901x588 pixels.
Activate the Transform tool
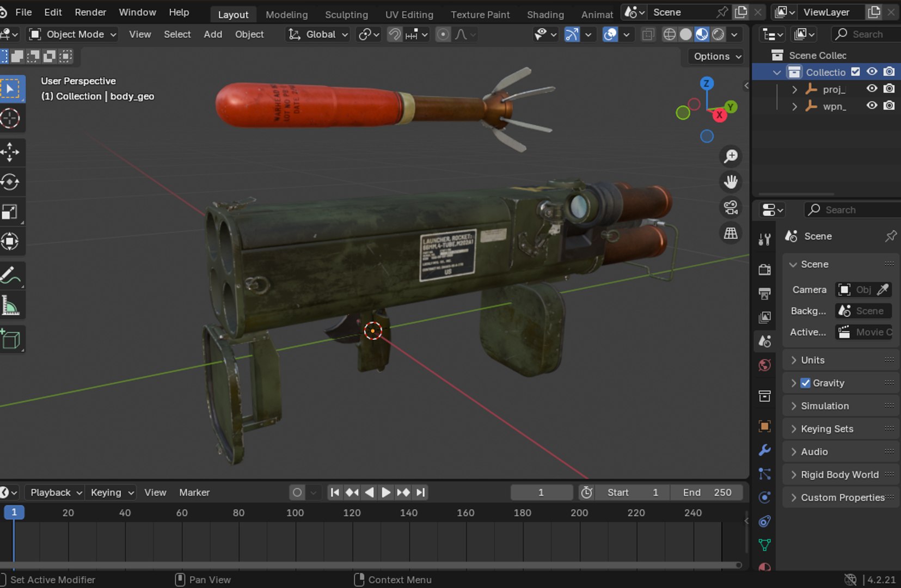[x=10, y=241]
